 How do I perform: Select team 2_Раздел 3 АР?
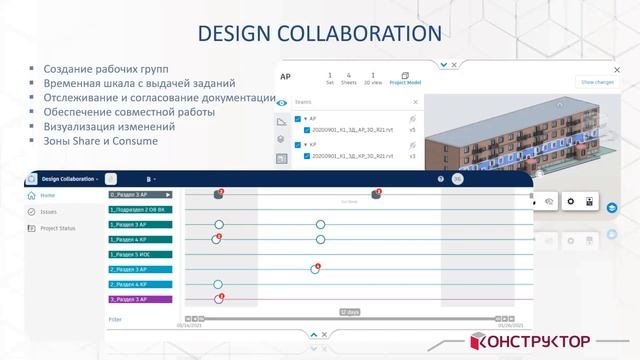click(x=140, y=270)
